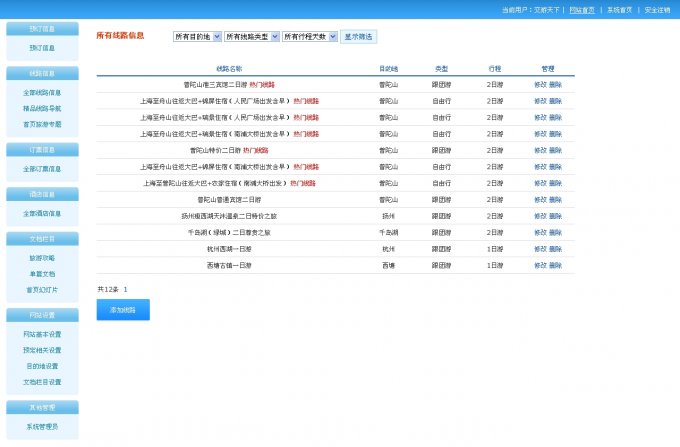Click 修改 for 西塘古镇一日游 row
The width and height of the screenshot is (680, 447).
[540, 265]
